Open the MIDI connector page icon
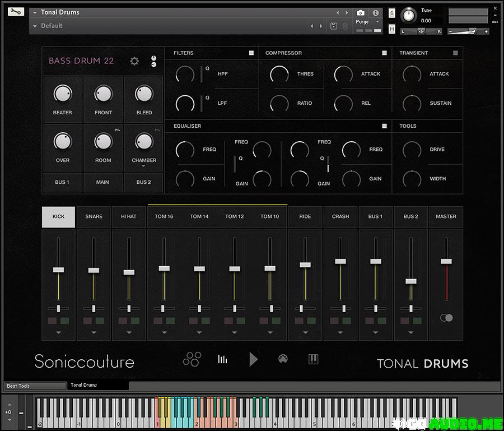 [283, 359]
